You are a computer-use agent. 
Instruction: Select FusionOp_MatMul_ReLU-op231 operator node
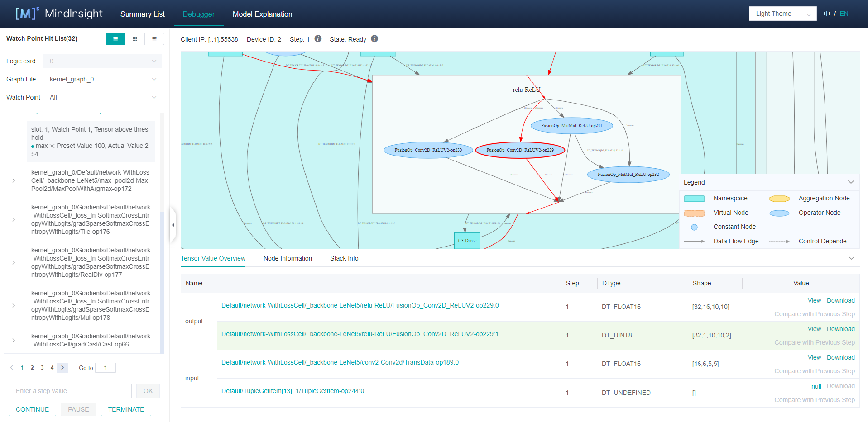pos(571,126)
